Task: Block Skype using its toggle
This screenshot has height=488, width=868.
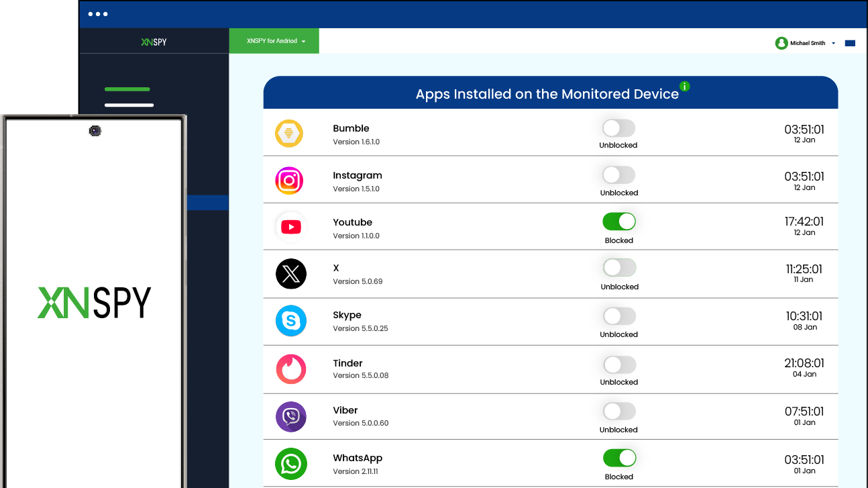Action: coord(618,316)
